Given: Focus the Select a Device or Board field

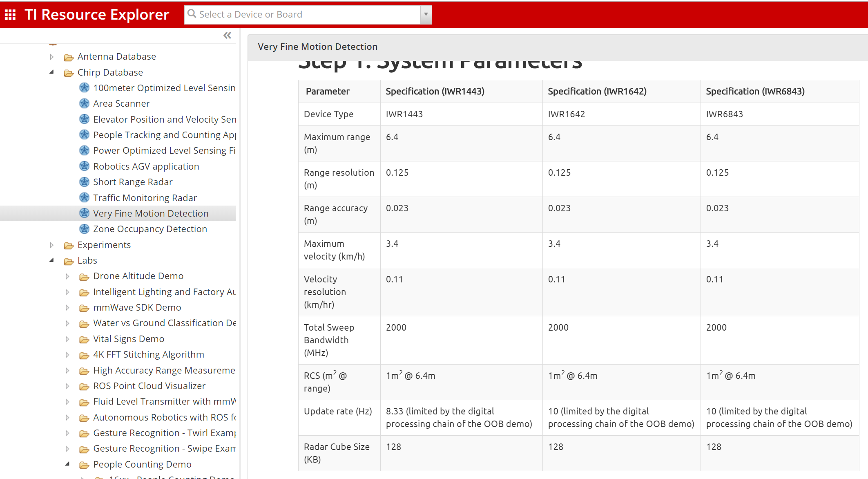Looking at the screenshot, I should coord(302,14).
